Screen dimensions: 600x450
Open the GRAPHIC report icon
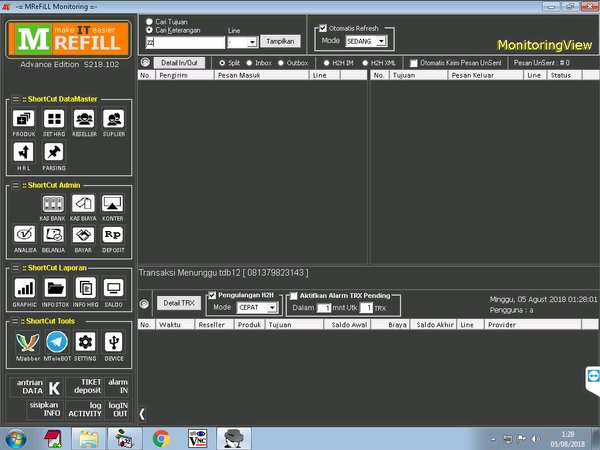click(24, 289)
